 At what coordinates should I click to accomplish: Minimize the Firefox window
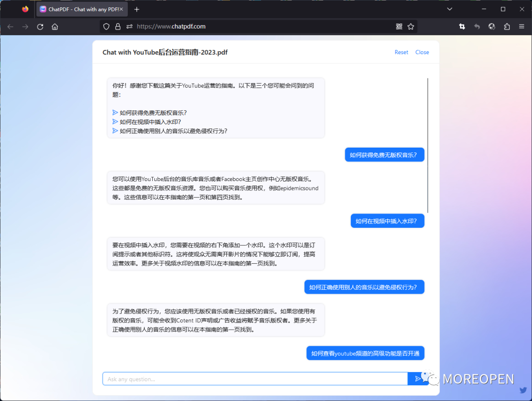pos(484,9)
